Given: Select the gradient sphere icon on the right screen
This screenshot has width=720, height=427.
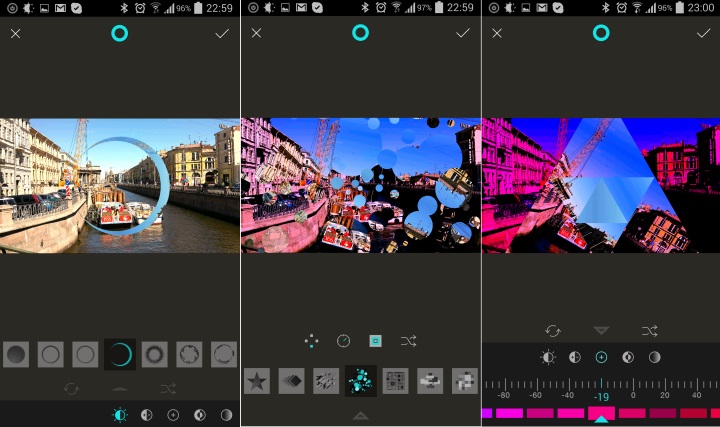Looking at the screenshot, I should pos(654,357).
